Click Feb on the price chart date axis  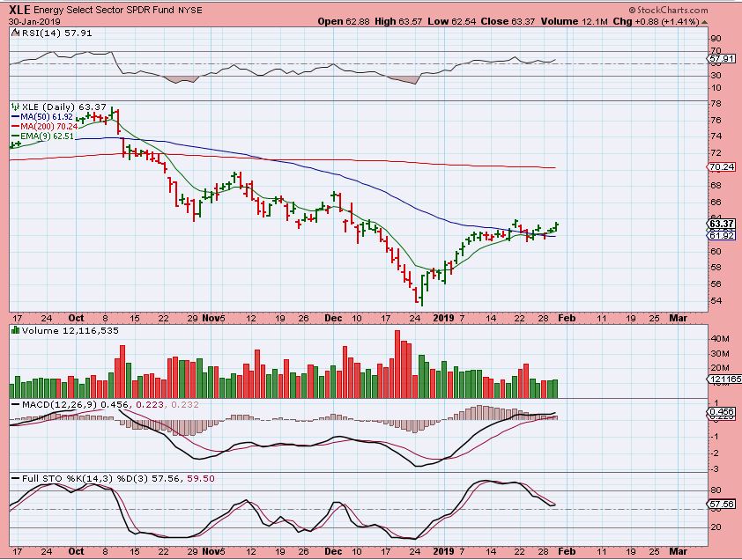(567, 318)
